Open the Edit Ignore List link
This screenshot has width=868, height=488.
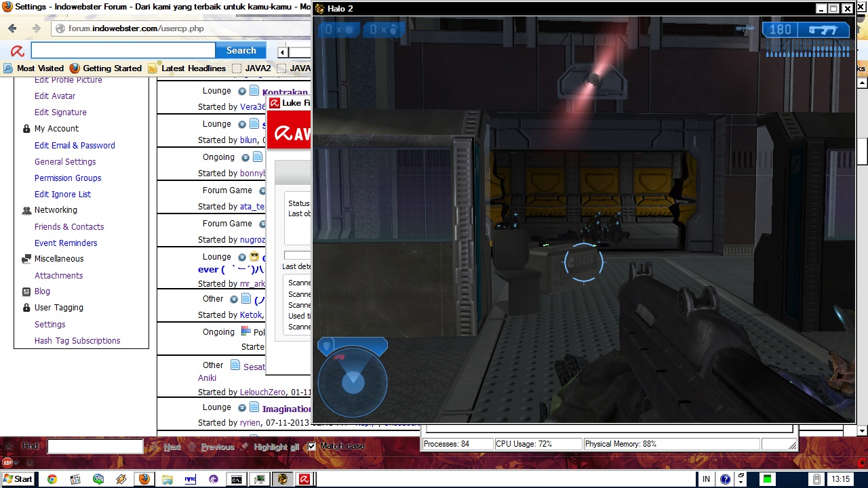(x=62, y=195)
